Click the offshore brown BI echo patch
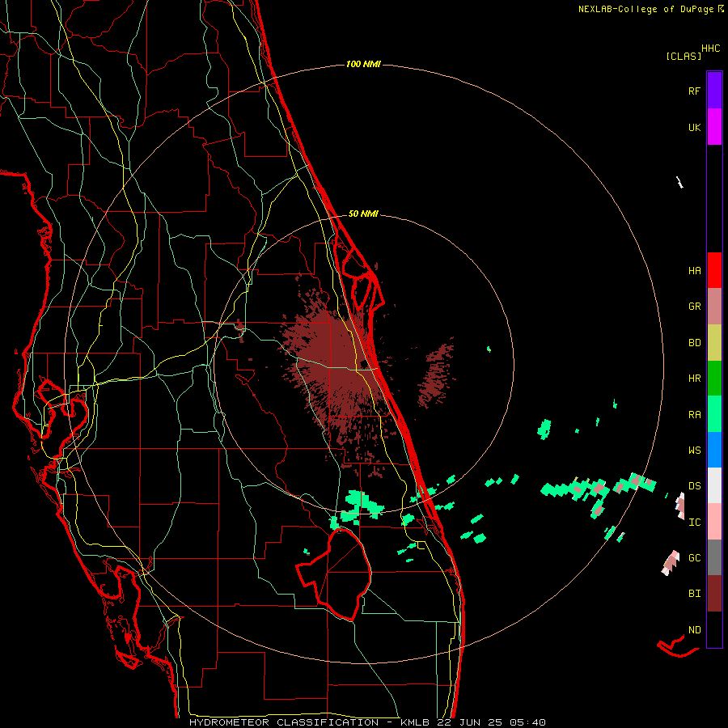 (x=435, y=373)
